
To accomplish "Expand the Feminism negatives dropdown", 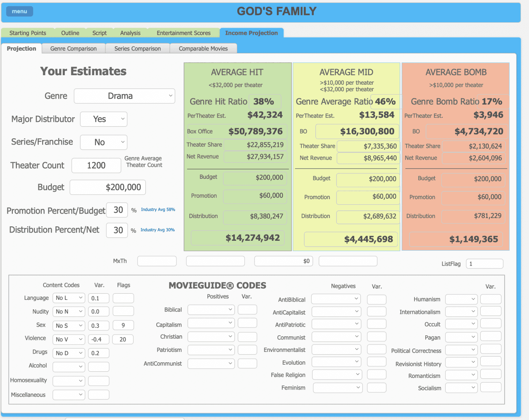I will [x=337, y=388].
